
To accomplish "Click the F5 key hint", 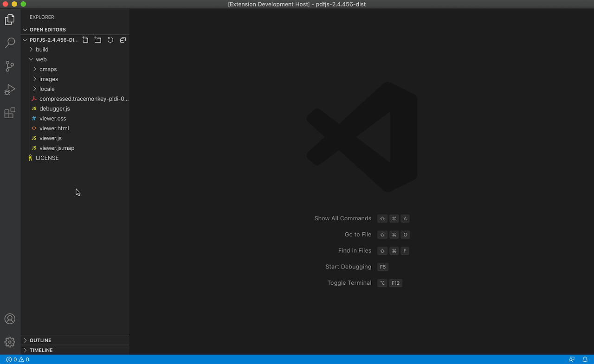I will click(383, 267).
